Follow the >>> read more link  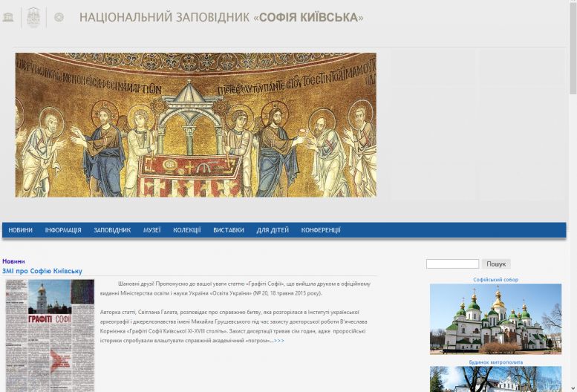click(279, 341)
